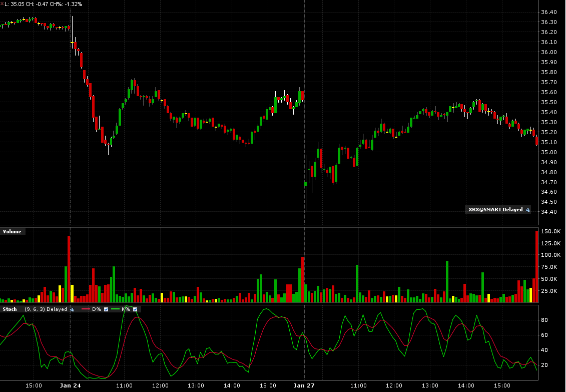
Task: Click the 50.0K volume axis label
Action: pyautogui.click(x=550, y=279)
